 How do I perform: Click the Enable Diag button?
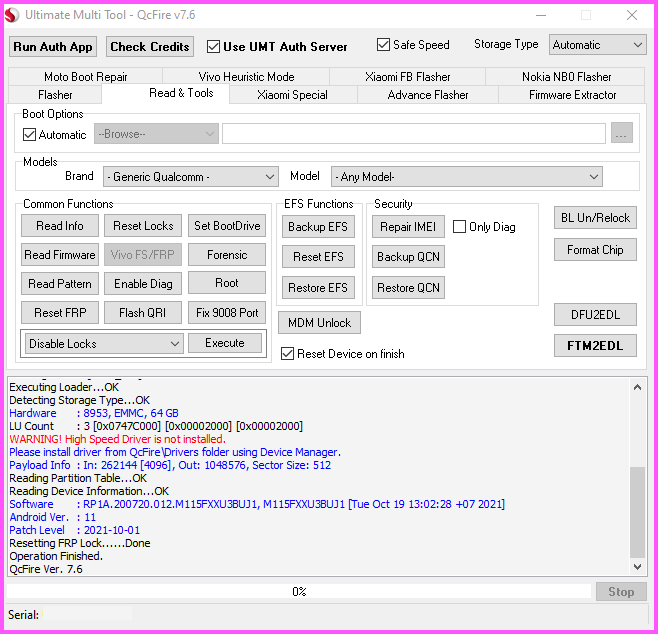[x=143, y=284]
